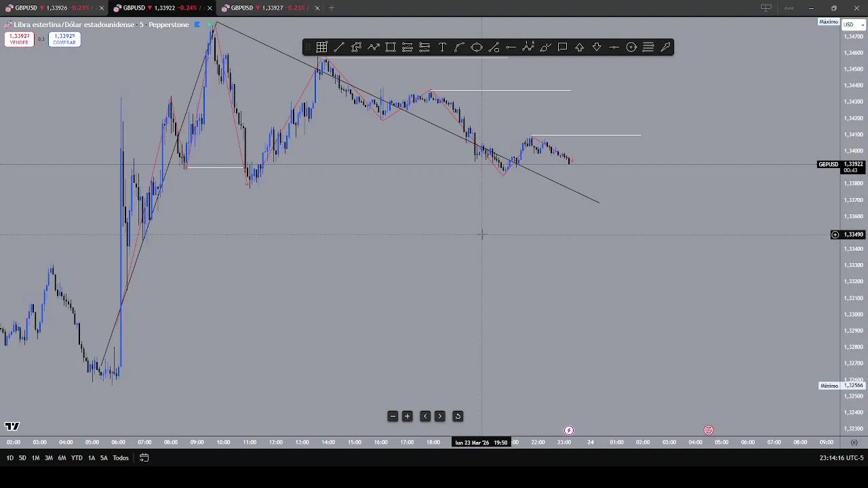The image size is (868, 488).
Task: Click the VENDER sell button
Action: tap(19, 39)
